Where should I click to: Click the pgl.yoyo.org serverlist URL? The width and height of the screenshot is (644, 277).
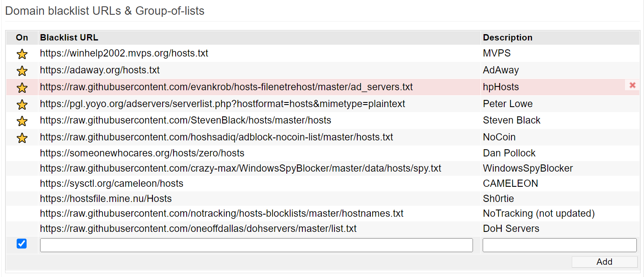(223, 104)
